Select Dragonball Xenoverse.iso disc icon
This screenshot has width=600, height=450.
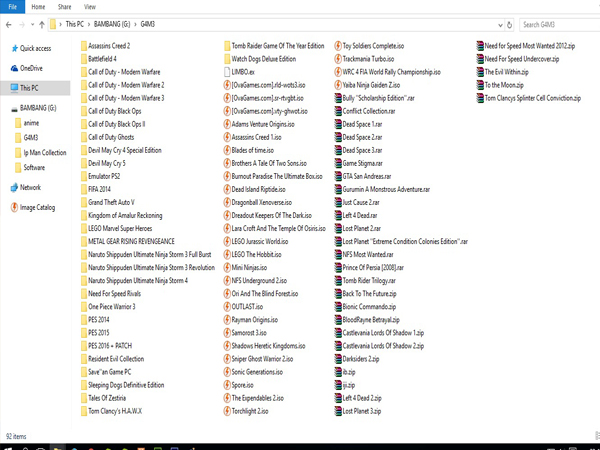click(x=227, y=202)
